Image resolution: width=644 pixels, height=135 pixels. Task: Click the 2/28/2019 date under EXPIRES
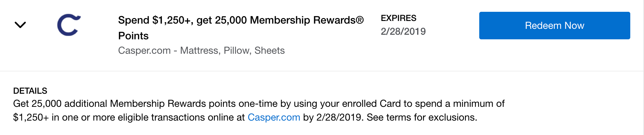(403, 31)
